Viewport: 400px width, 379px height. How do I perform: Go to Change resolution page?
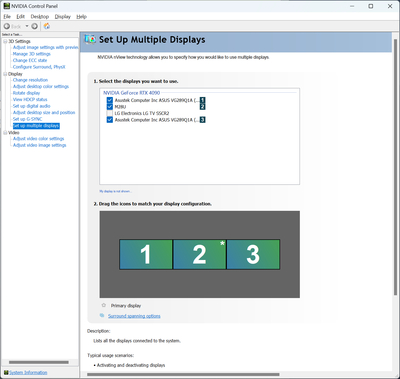30,80
